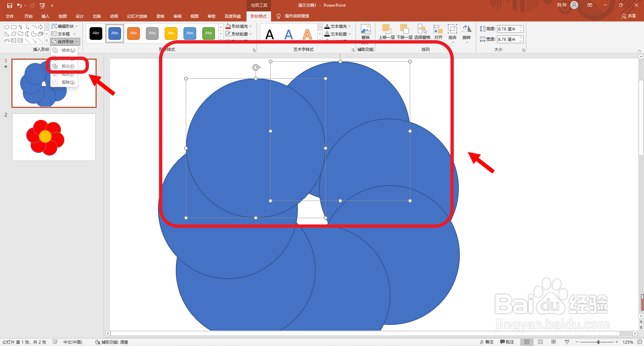
Task: Switch to the 开始 Home tab
Action: (28, 16)
